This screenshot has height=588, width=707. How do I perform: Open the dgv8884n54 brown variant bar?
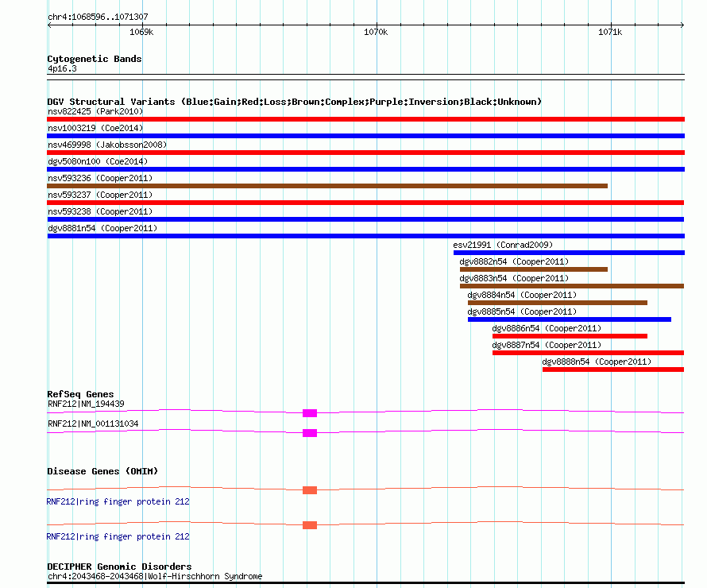click(x=558, y=303)
